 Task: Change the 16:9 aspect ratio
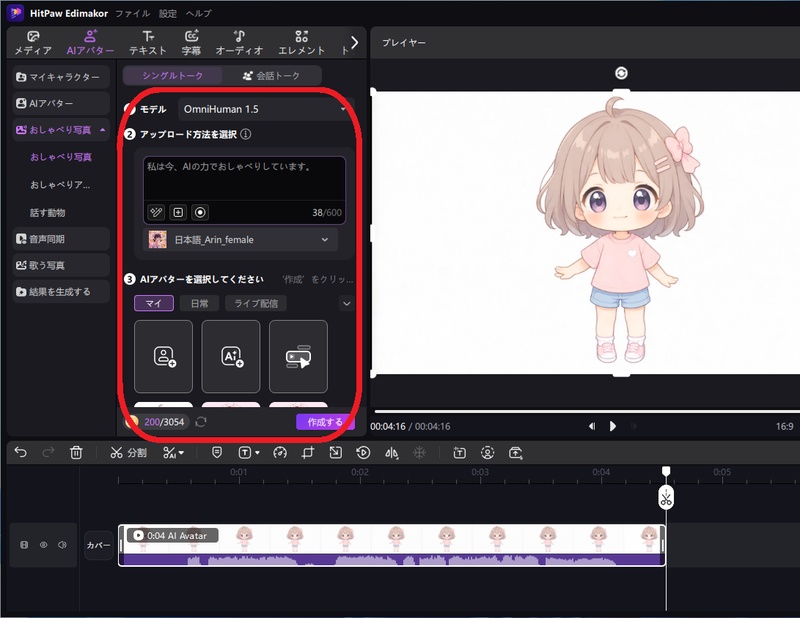[784, 426]
